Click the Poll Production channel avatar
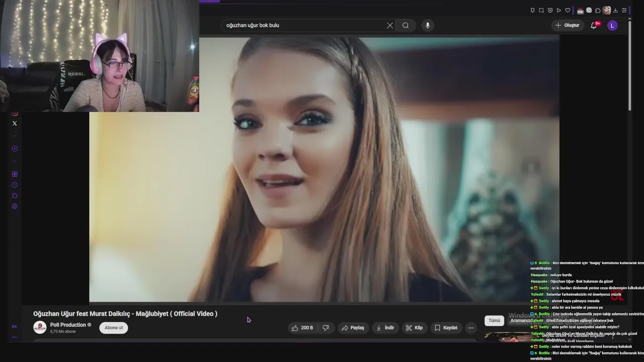The width and height of the screenshot is (644, 362). (x=40, y=327)
